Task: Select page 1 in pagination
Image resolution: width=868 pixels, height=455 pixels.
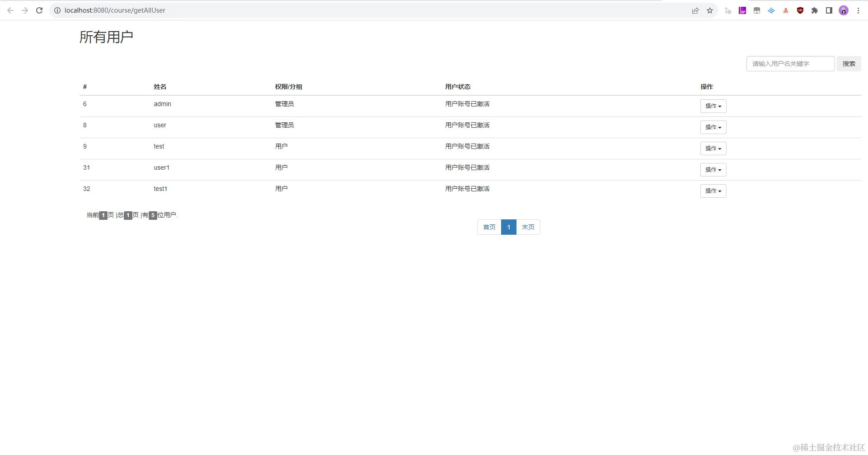Action: point(509,227)
